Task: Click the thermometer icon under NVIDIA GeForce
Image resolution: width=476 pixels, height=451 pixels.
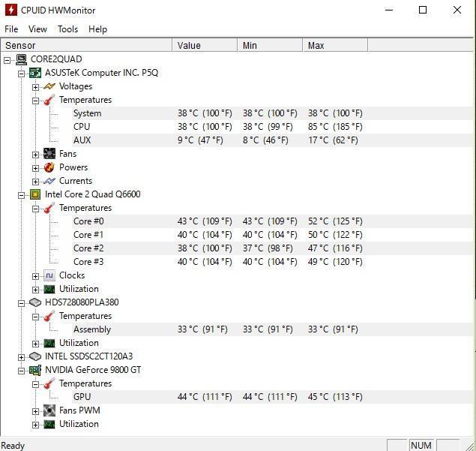Action: coord(49,383)
